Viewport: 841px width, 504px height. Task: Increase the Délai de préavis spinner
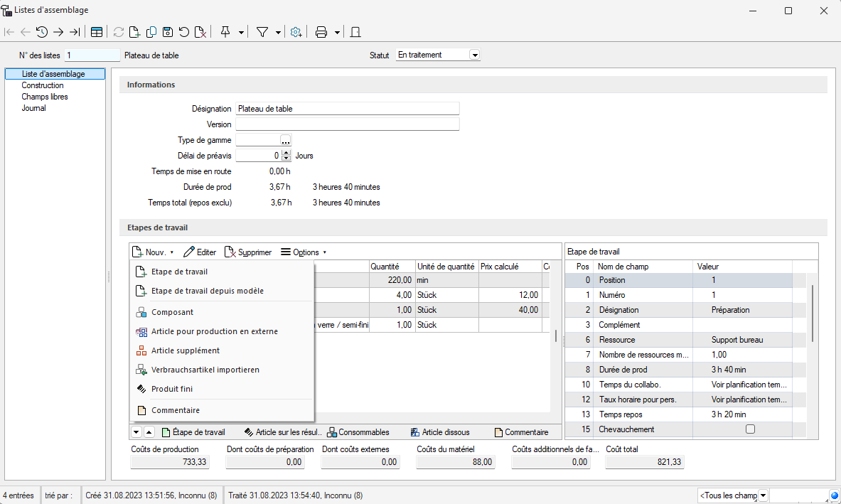pyautogui.click(x=286, y=152)
